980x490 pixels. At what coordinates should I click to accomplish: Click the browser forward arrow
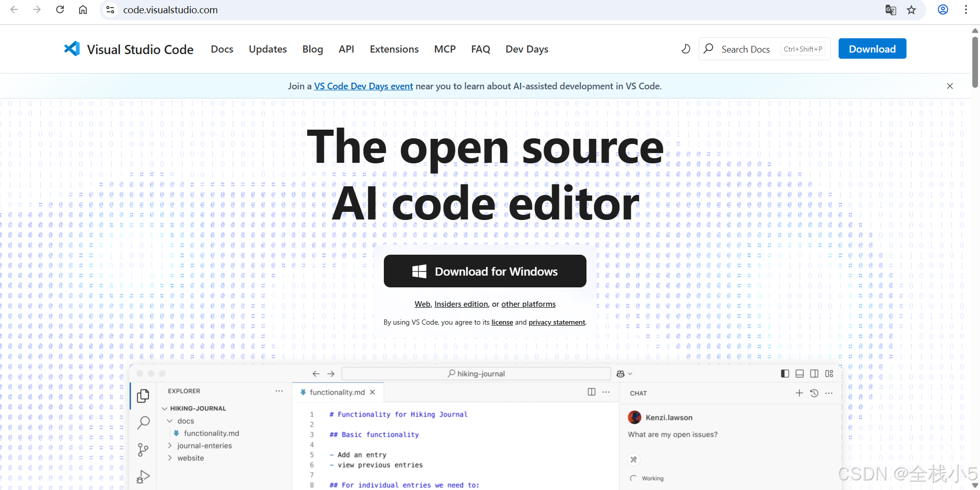(x=37, y=10)
